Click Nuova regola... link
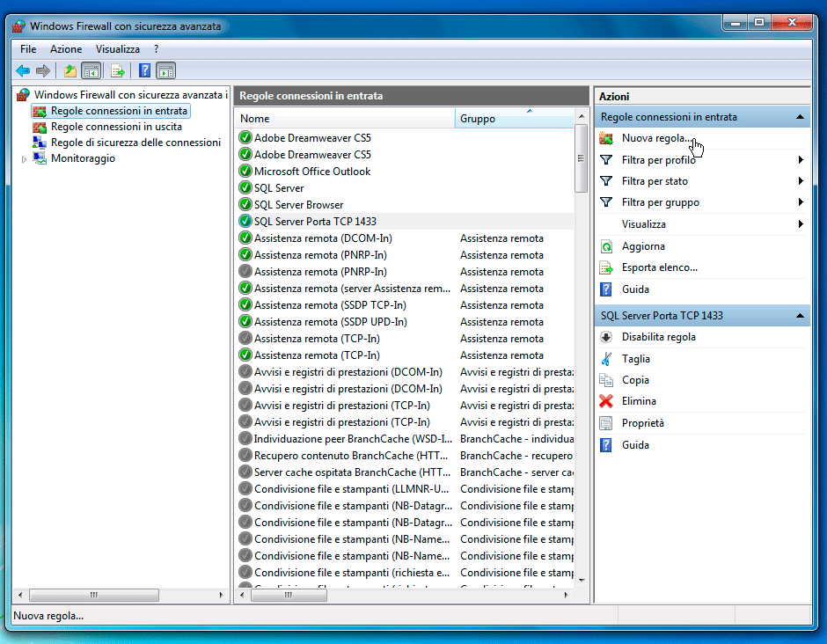The width and height of the screenshot is (827, 644). tap(656, 138)
